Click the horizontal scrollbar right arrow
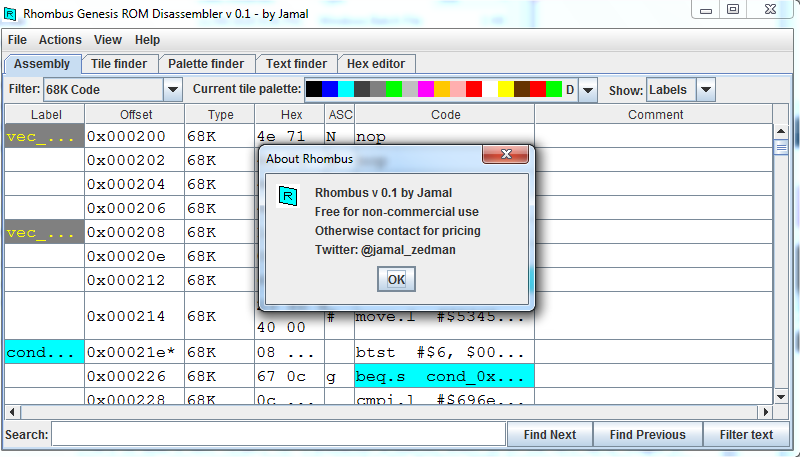 click(x=766, y=411)
